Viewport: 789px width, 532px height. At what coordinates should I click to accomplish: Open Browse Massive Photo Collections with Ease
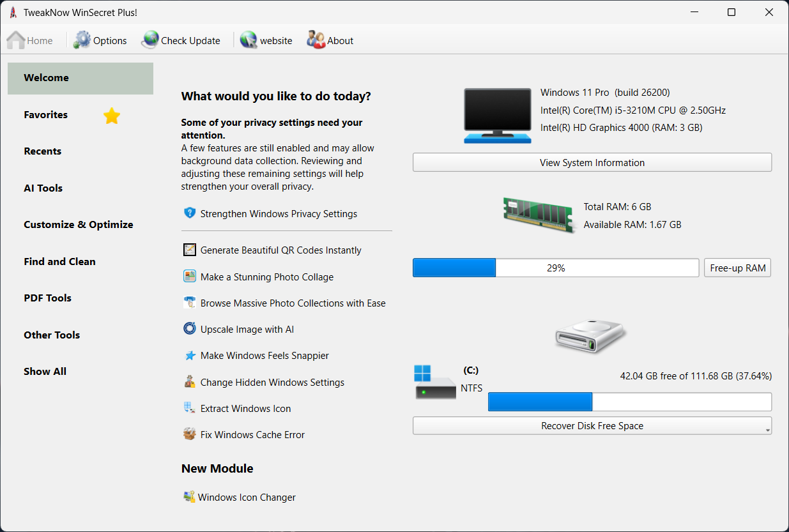pos(293,303)
